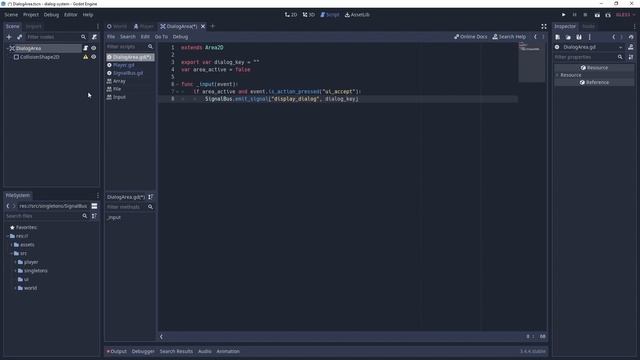Switch to the Node dock tab
This screenshot has width=640, height=360.
coord(588,26)
